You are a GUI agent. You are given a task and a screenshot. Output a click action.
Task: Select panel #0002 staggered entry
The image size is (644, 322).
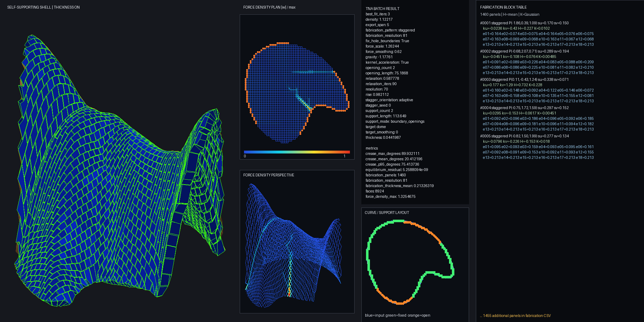[x=537, y=62]
